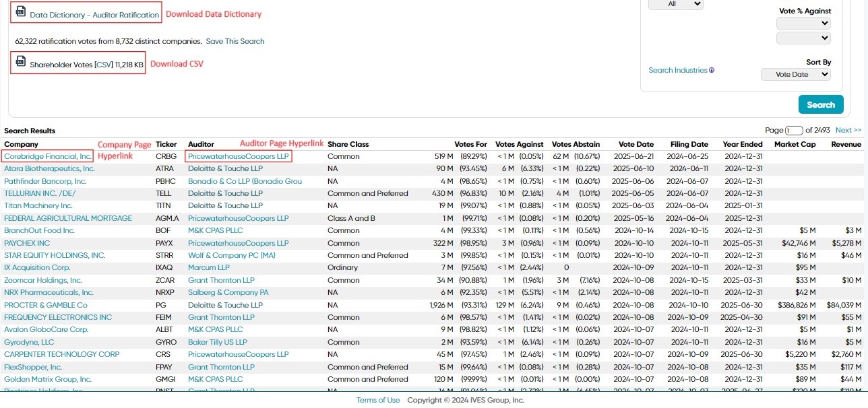Open Pathfinder Bancorp, Inc. company link
The height and width of the screenshot is (408, 868).
[45, 181]
